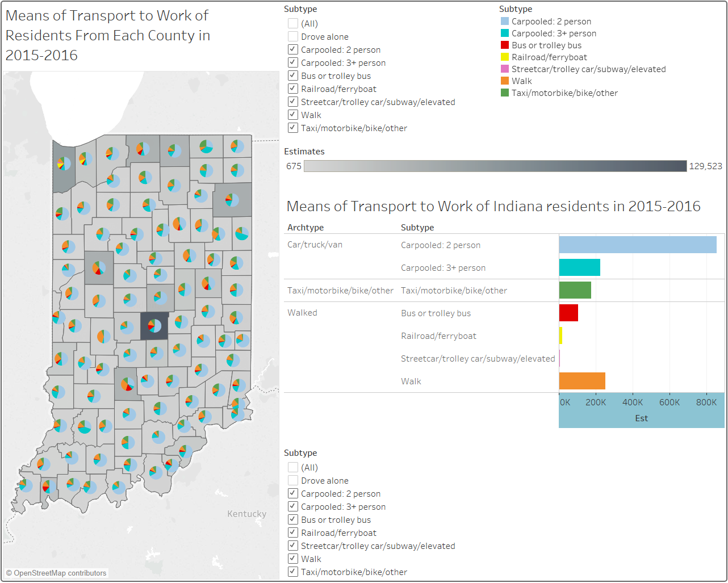Uncheck Carpooled: 2 person in top filter

293,49
